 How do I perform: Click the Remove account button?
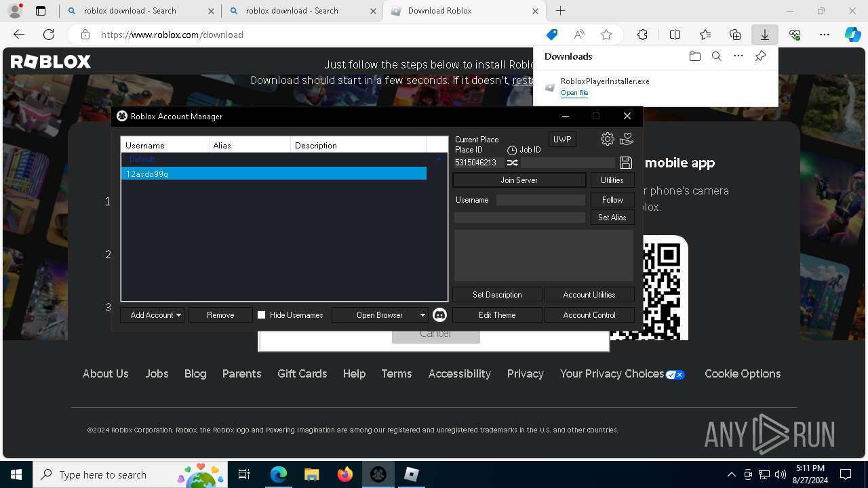point(220,315)
